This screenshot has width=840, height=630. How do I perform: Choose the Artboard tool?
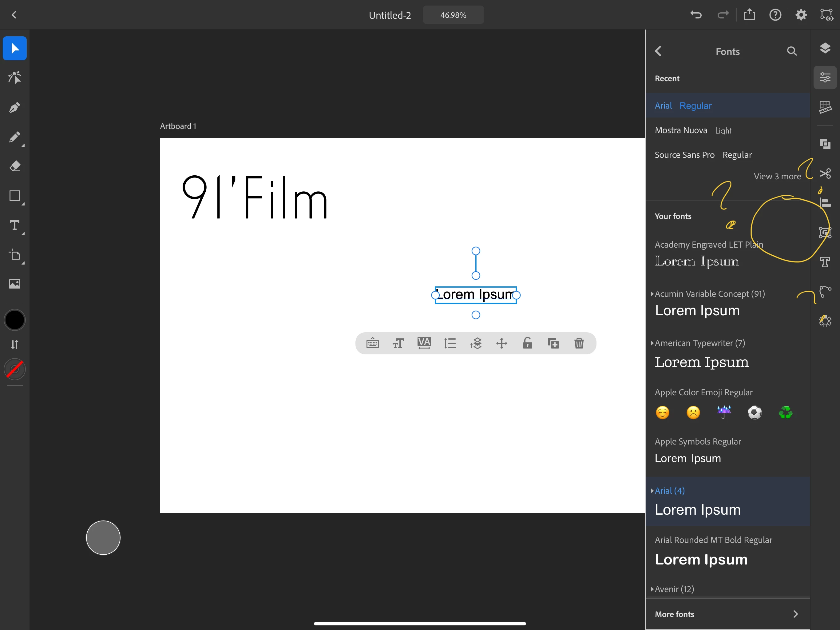click(x=14, y=255)
